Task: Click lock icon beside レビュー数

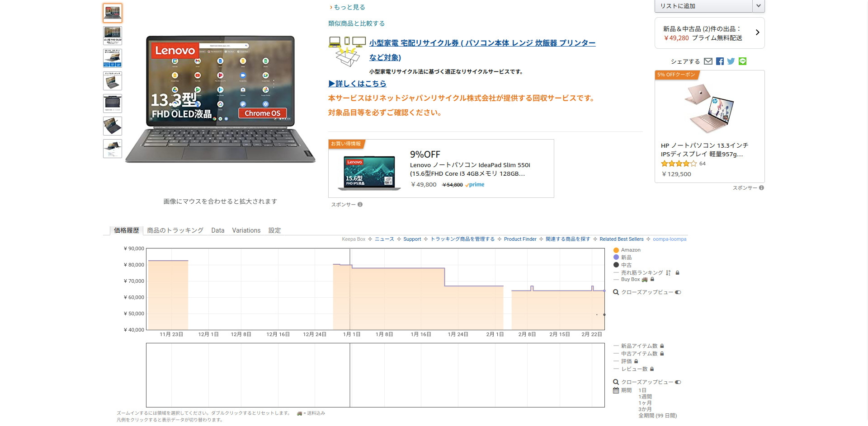Action: 652,369
